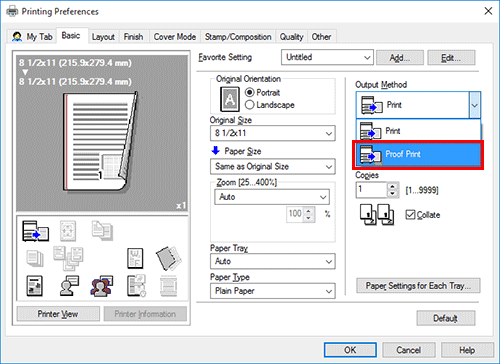Select the Landscape orientation radio button
Image resolution: width=500 pixels, height=364 pixels.
250,105
